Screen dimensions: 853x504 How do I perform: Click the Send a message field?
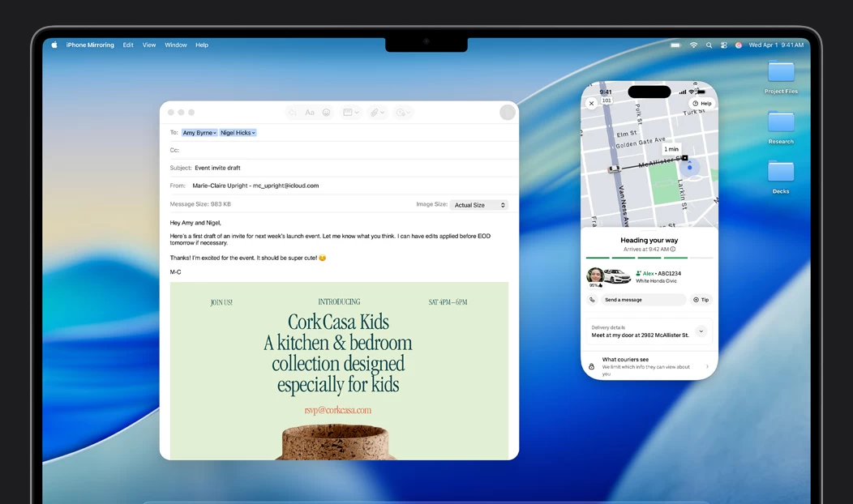tap(642, 300)
